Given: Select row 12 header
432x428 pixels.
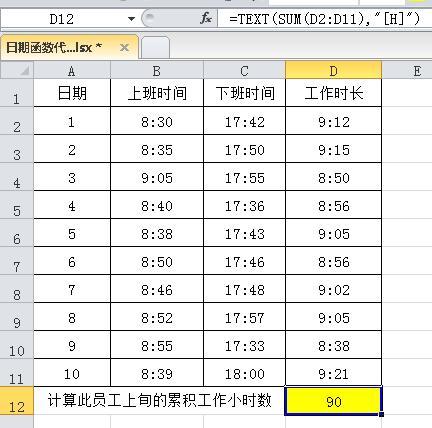Looking at the screenshot, I should [x=17, y=401].
